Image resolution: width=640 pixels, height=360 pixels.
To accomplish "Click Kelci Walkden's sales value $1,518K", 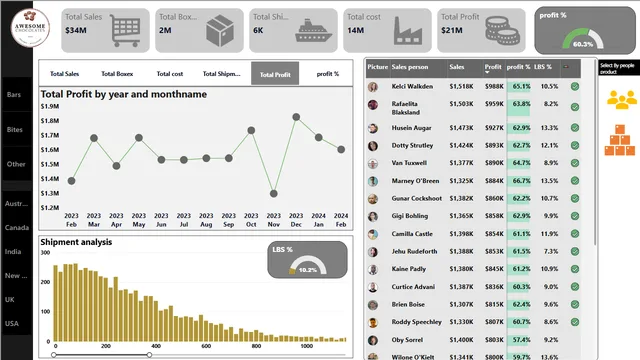I will pos(461,87).
